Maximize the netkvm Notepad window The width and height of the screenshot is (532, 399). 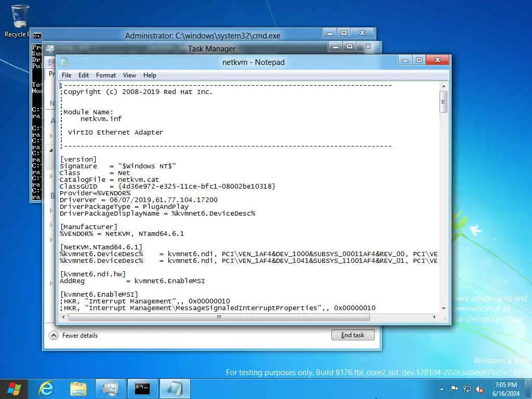419,60
